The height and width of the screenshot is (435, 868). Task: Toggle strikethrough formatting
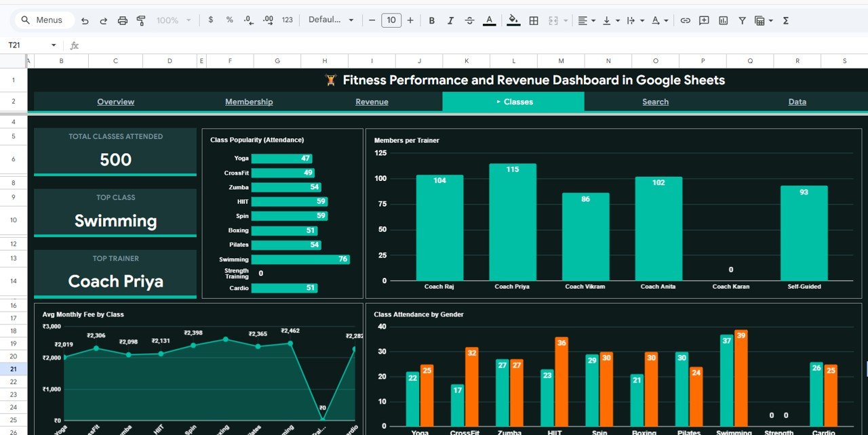(x=469, y=20)
